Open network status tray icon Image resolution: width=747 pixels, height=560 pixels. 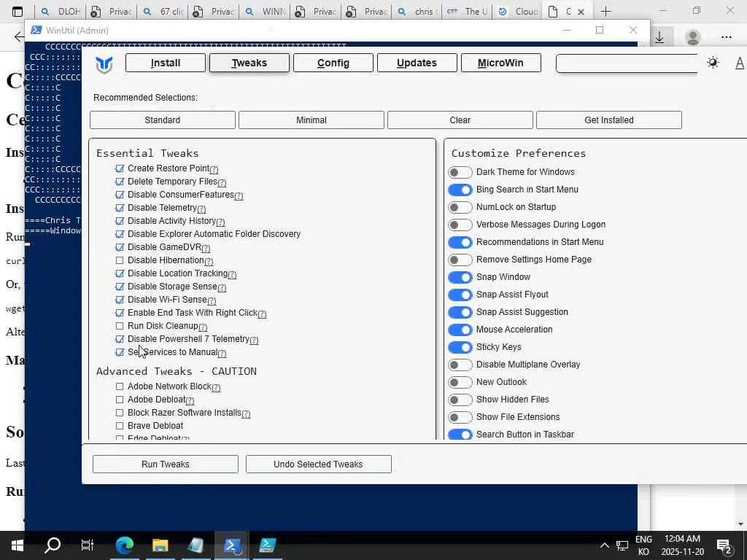click(x=622, y=545)
